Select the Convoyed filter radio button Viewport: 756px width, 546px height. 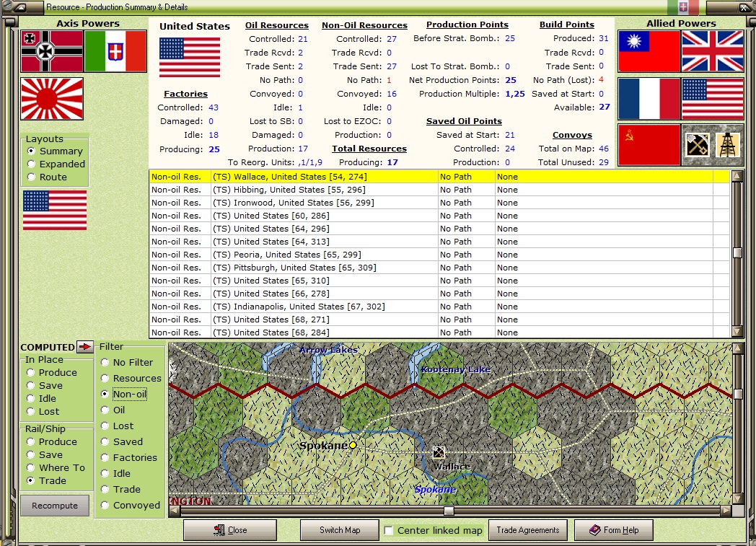(x=105, y=505)
